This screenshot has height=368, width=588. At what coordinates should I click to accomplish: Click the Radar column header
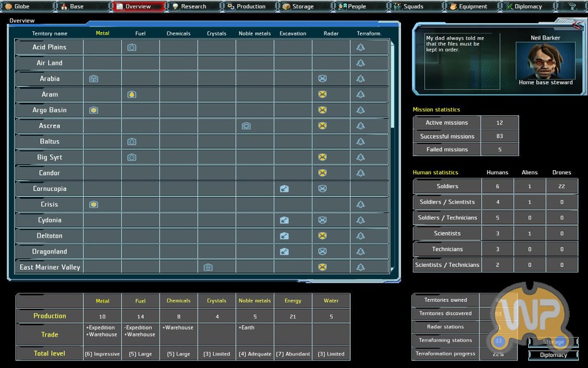[x=331, y=33]
